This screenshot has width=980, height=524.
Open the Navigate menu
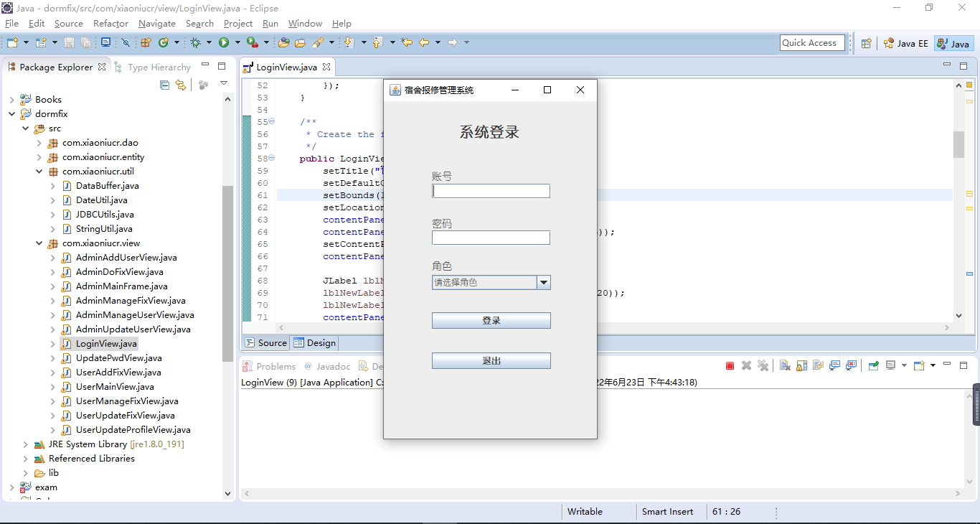point(157,24)
